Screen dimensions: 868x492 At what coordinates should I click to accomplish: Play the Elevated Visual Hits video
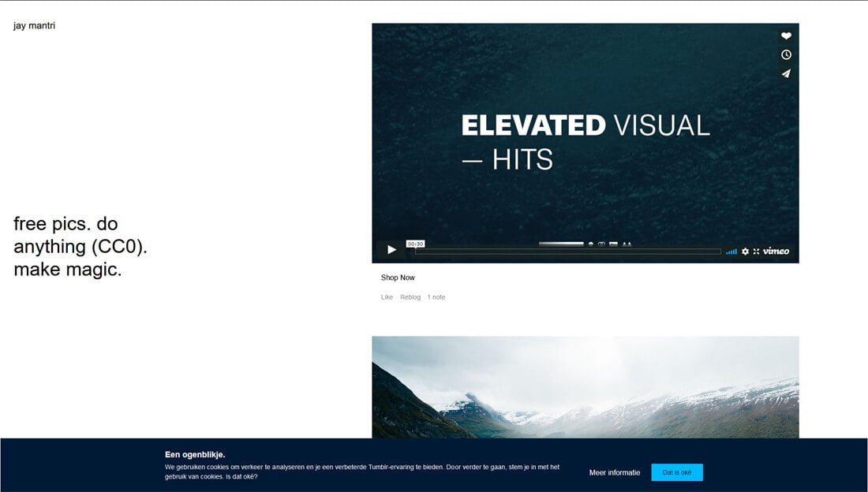click(x=391, y=248)
